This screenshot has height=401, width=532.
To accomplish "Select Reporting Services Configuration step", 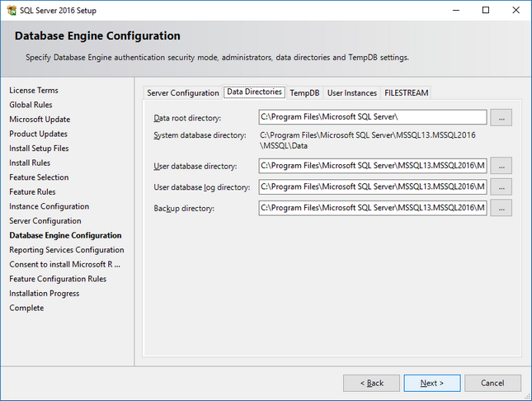I will click(67, 250).
